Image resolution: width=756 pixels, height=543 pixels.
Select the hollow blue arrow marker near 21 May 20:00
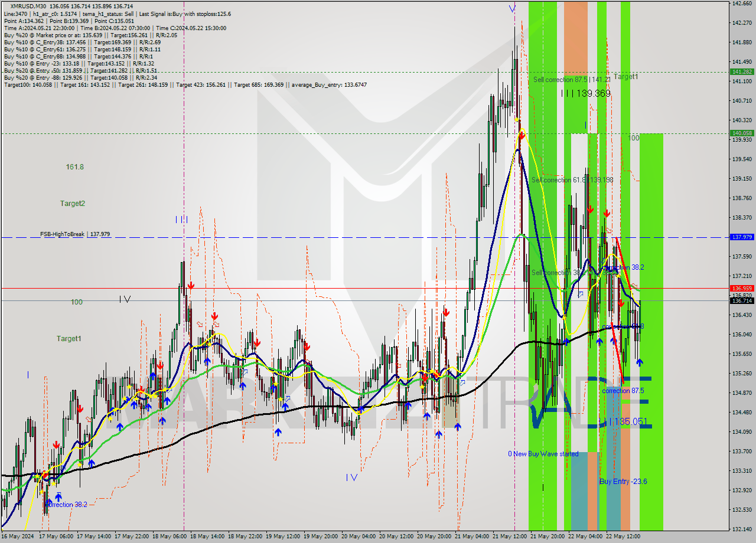tap(580, 293)
